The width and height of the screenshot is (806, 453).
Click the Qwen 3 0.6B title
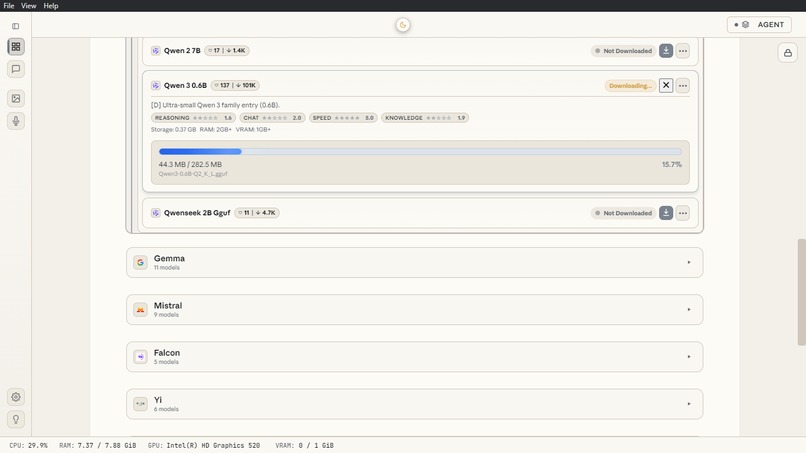185,85
